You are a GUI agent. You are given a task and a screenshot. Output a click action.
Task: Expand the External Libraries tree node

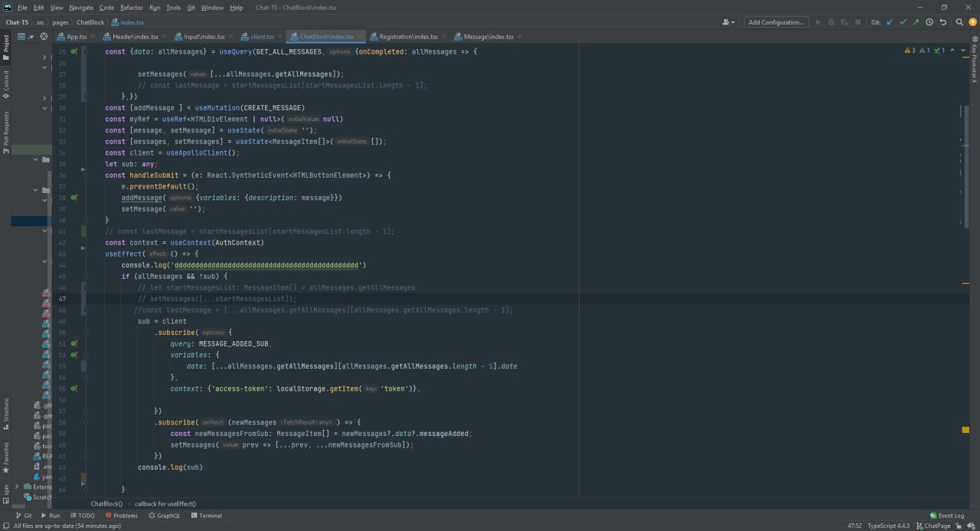click(17, 487)
